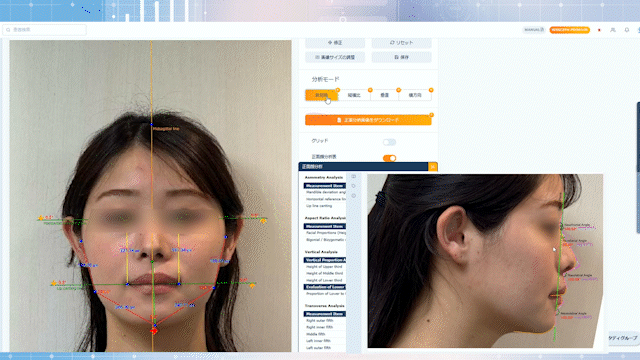Select the first orange analysis mode tab
This screenshot has width=640, height=360.
click(x=321, y=95)
